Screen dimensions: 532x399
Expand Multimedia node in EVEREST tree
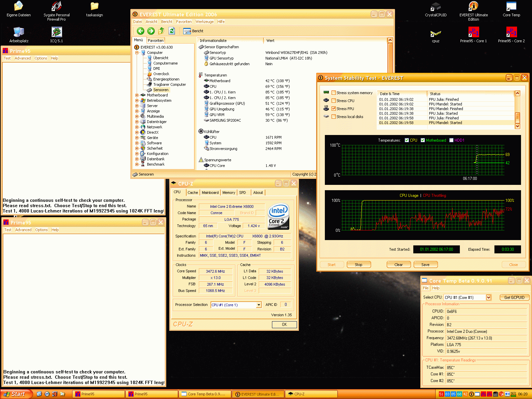tap(137, 116)
